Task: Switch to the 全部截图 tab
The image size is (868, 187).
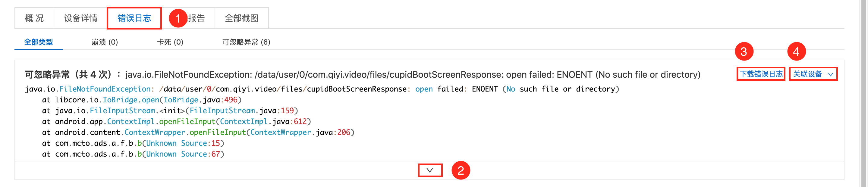Action: coord(242,18)
